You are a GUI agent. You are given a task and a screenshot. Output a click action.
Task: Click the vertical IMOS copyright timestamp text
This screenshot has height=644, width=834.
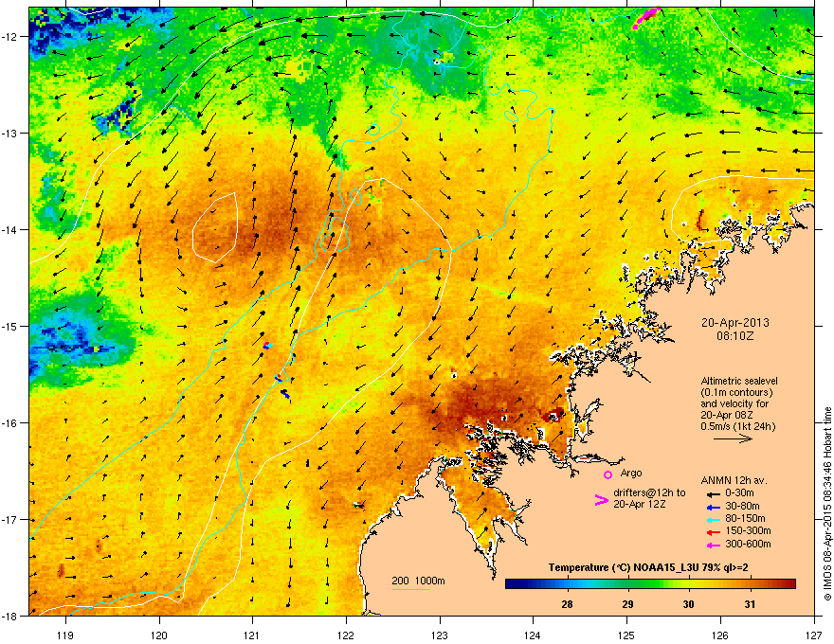(x=827, y=504)
